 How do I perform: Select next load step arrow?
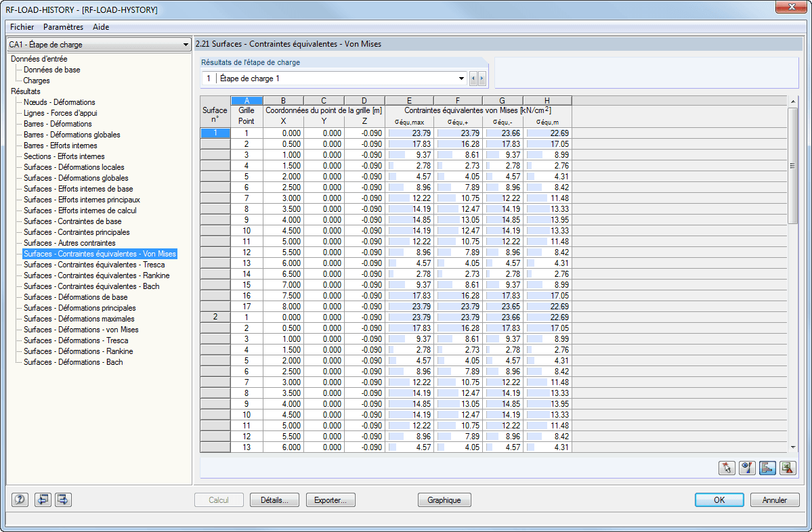[x=482, y=79]
